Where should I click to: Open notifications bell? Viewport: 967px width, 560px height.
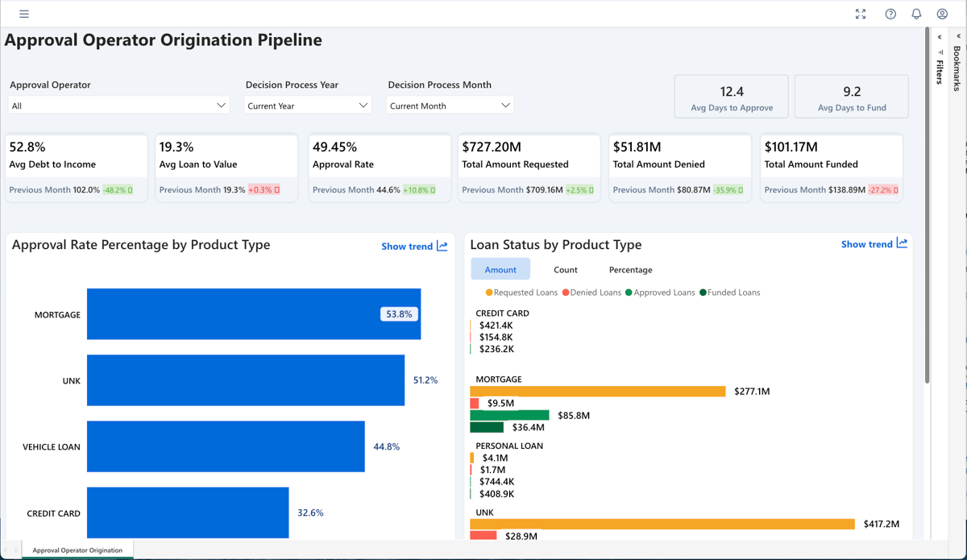pos(916,14)
